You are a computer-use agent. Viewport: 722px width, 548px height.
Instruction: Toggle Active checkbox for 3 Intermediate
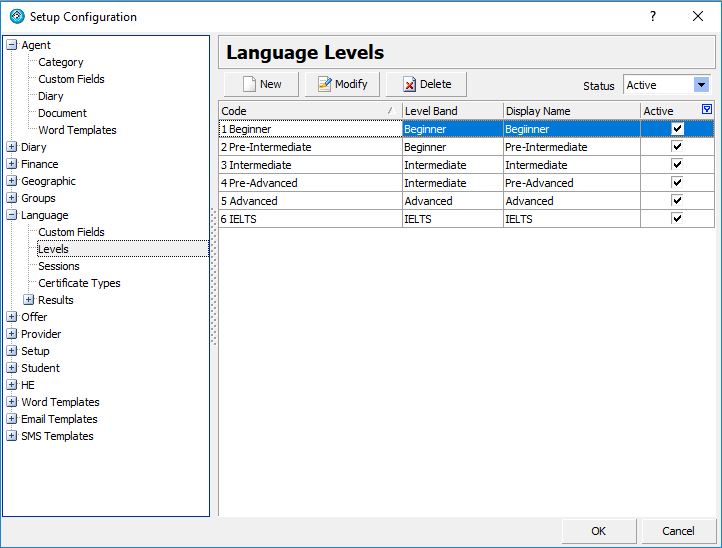click(x=677, y=165)
